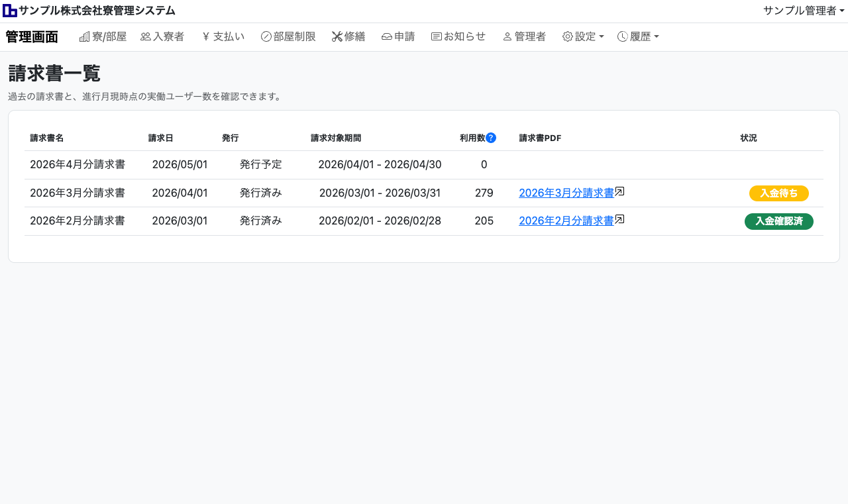Viewport: 848px width, 504px height.
Task: Open the 2026年3月分請求書 PDF link
Action: click(566, 193)
